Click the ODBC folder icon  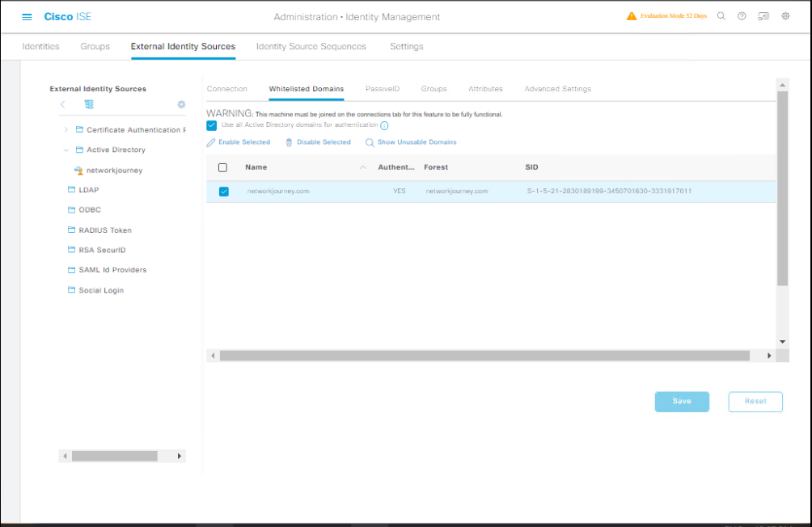click(71, 209)
